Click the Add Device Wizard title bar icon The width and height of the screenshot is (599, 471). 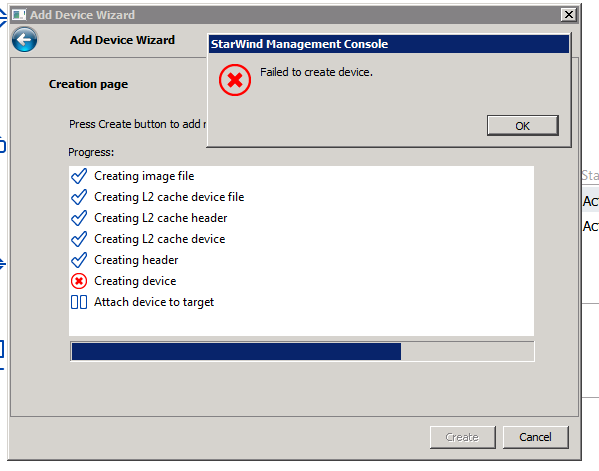(x=19, y=15)
